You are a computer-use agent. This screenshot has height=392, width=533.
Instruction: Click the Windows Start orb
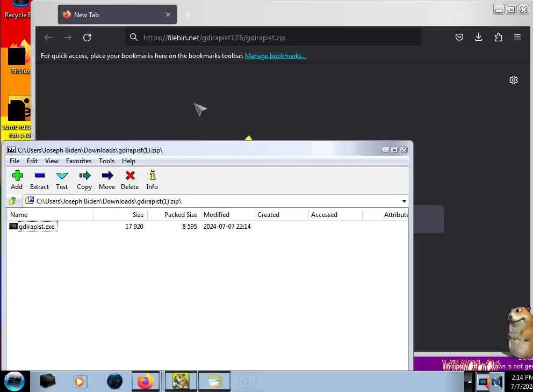point(15,381)
